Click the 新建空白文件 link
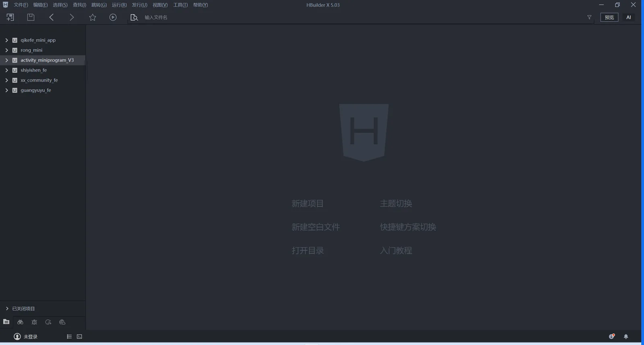Viewport: 644px width, 345px height. coord(316,227)
